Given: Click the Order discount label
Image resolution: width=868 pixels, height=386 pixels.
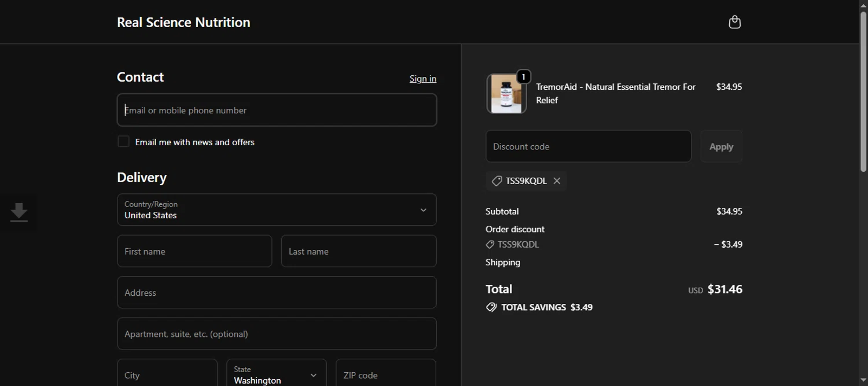Looking at the screenshot, I should pyautogui.click(x=515, y=229).
